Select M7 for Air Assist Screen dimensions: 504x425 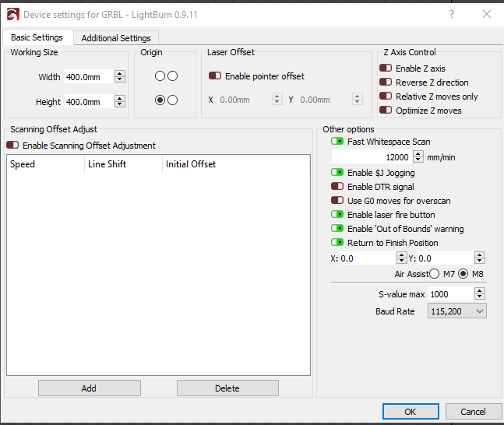coord(434,274)
